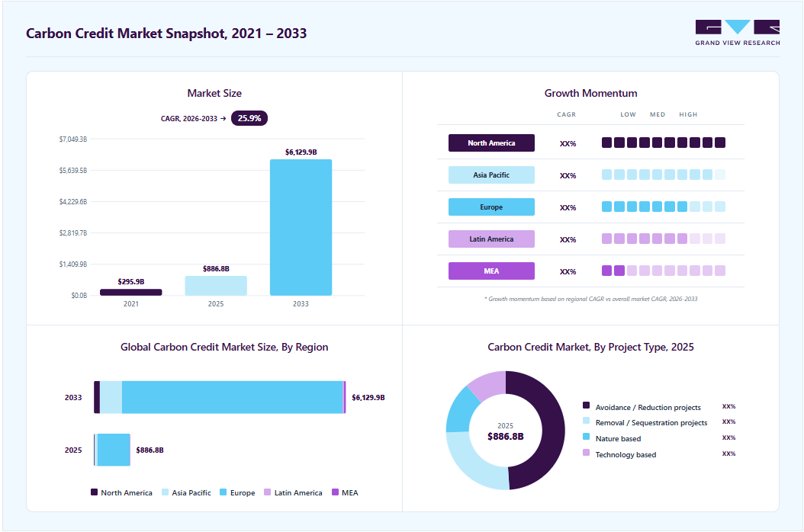Click the XX% value in MEA row
This screenshot has height=532, width=804.
coord(568,272)
